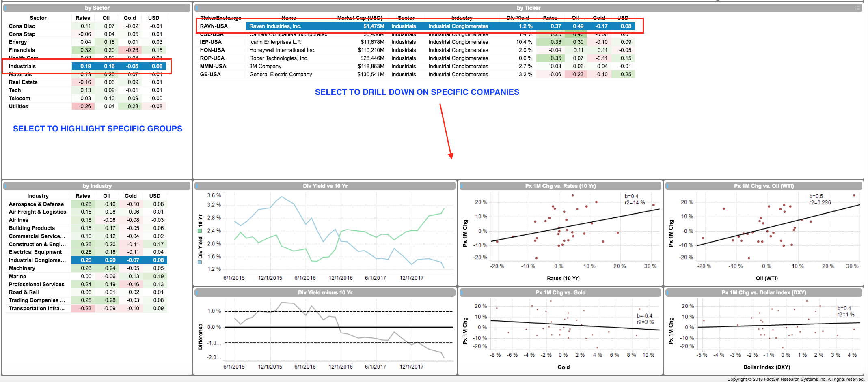Sort by the Sector column header

(x=38, y=18)
